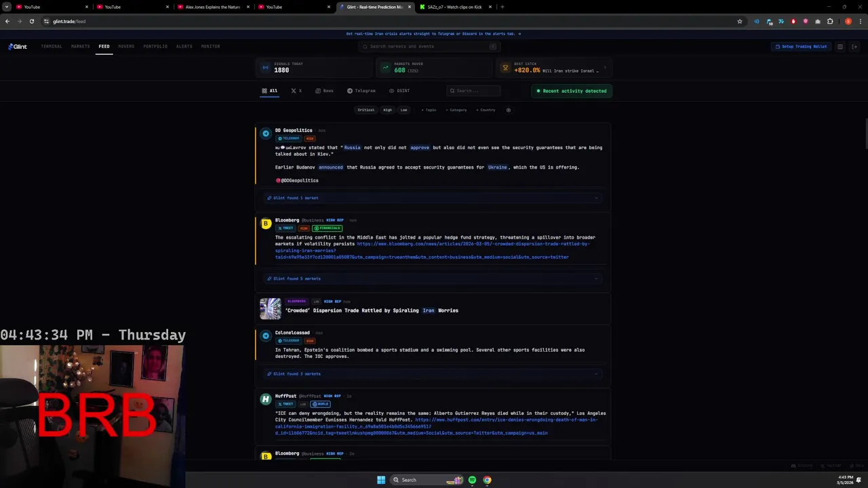This screenshot has height=488, width=868.
Task: Click the highlighted Iran tag in headline
Action: [429, 310]
